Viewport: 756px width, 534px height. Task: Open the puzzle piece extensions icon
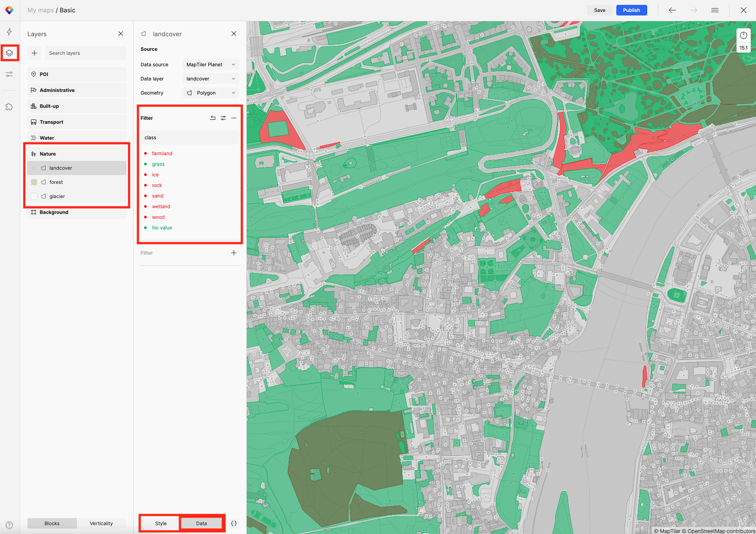pos(9,107)
